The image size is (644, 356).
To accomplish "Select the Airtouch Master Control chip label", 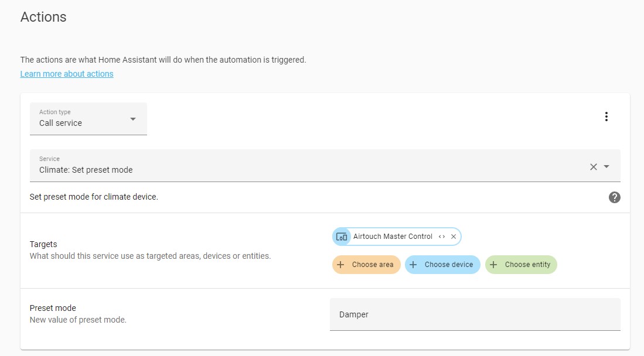I will 393,237.
